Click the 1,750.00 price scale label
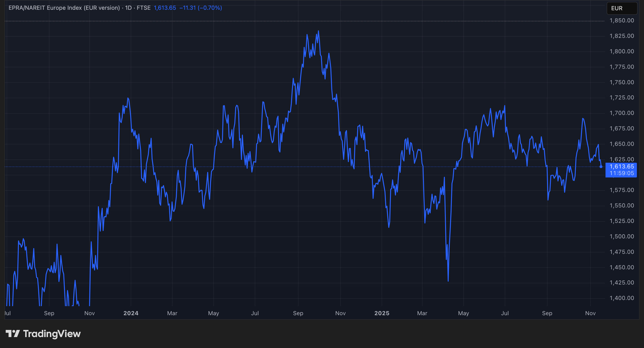The width and height of the screenshot is (644, 348). tap(621, 82)
